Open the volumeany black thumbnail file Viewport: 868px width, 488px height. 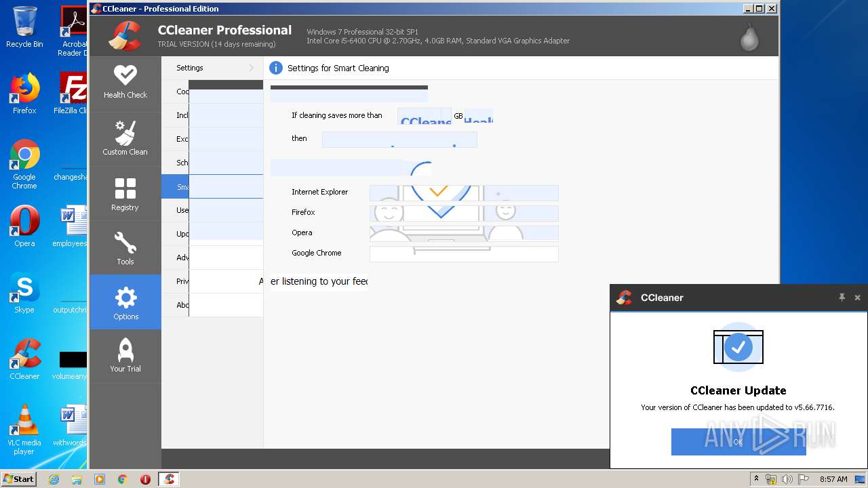click(x=71, y=365)
